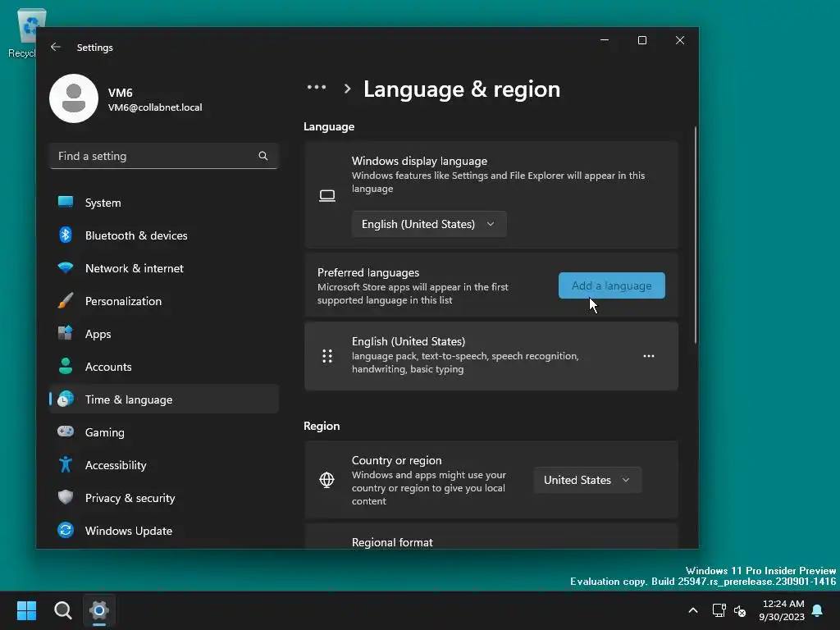Minimize the Settings window
Image resolution: width=840 pixels, height=630 pixels.
pyautogui.click(x=605, y=40)
